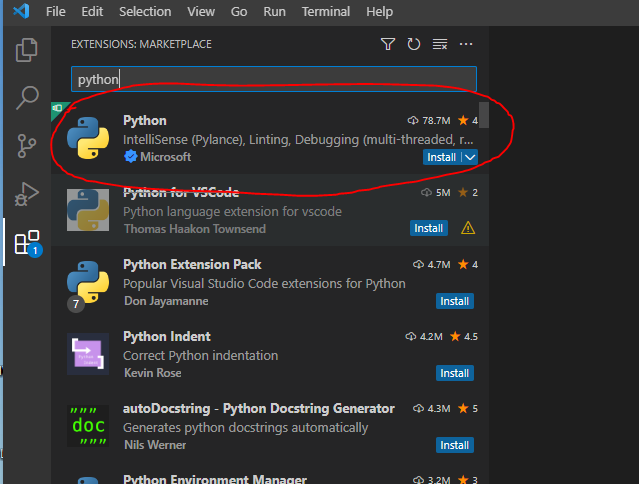Click the extension pack count badge 7

76,304
